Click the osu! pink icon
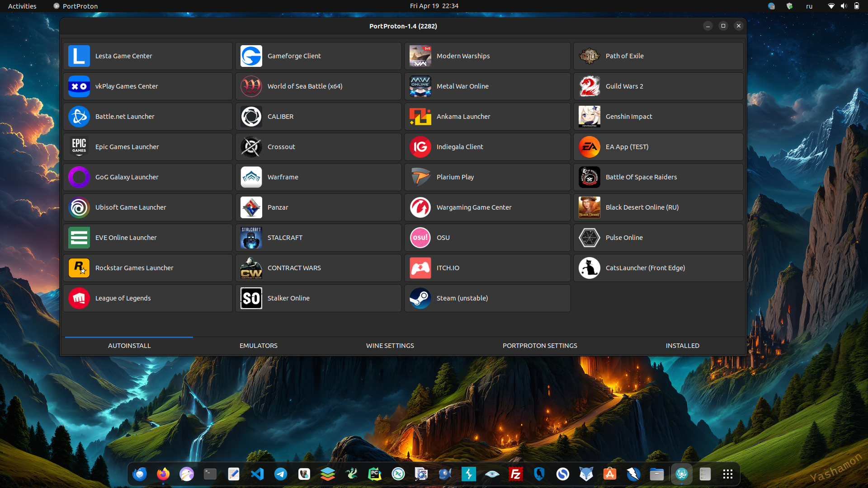The height and width of the screenshot is (488, 868). (420, 238)
